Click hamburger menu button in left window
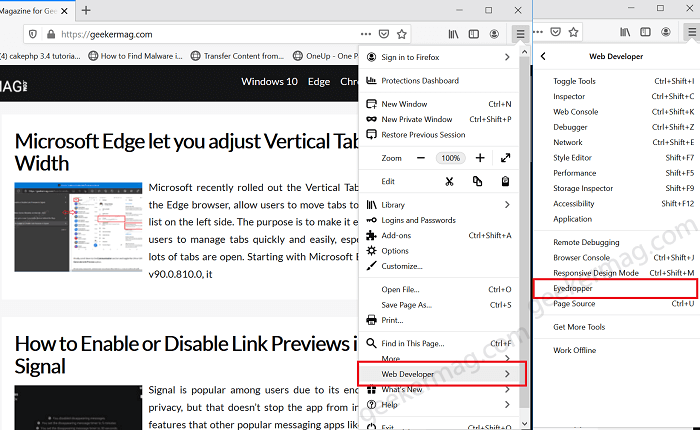Screen dimensions: 700x430 coord(520,34)
